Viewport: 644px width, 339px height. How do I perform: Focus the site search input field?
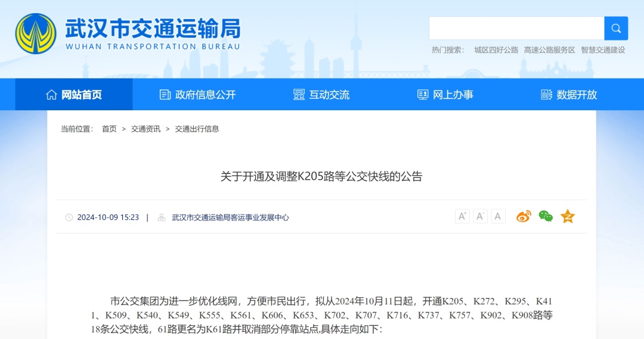click(x=516, y=29)
